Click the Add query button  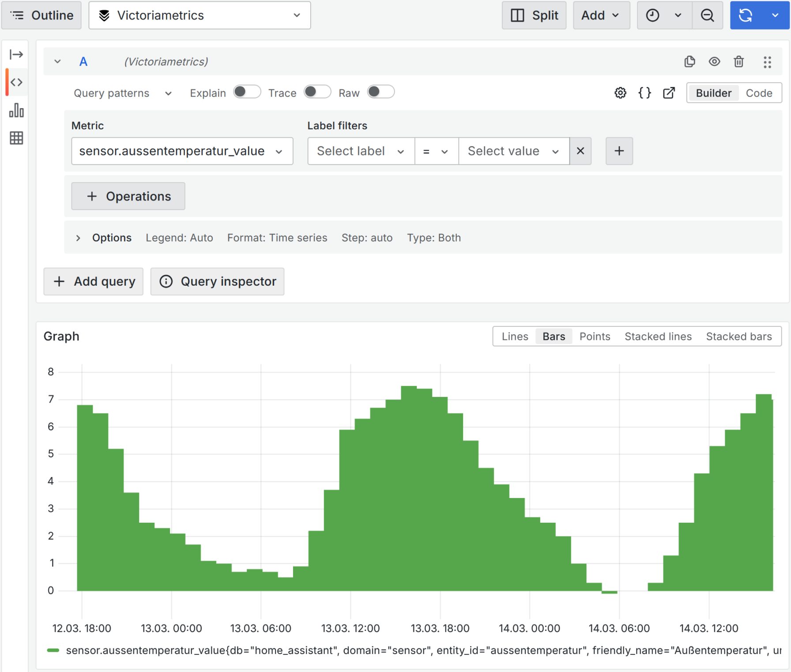tap(93, 281)
